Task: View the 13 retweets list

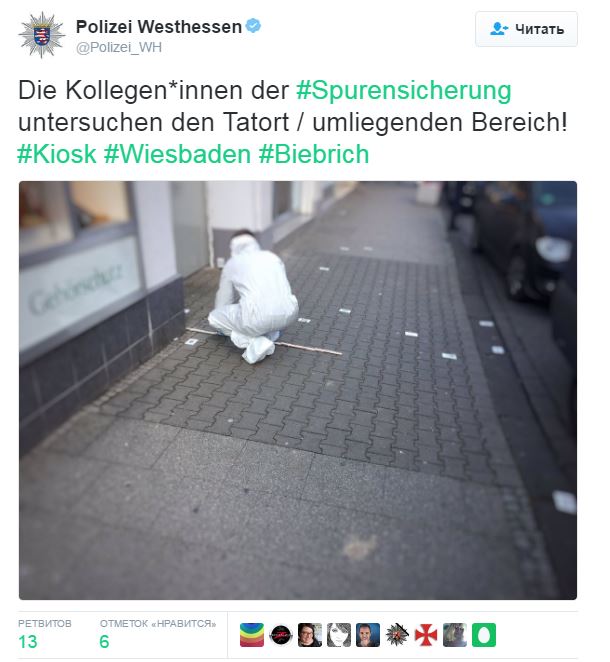Action: click(44, 634)
